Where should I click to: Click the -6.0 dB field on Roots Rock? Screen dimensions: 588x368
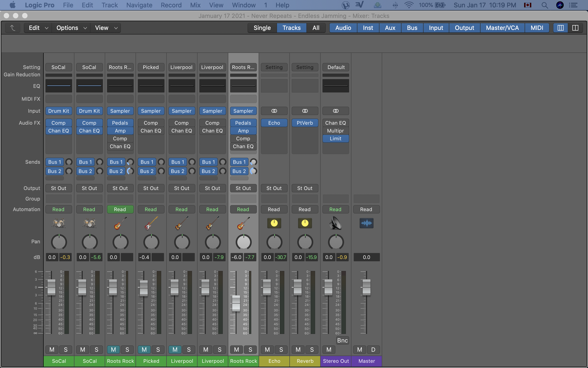pos(236,257)
